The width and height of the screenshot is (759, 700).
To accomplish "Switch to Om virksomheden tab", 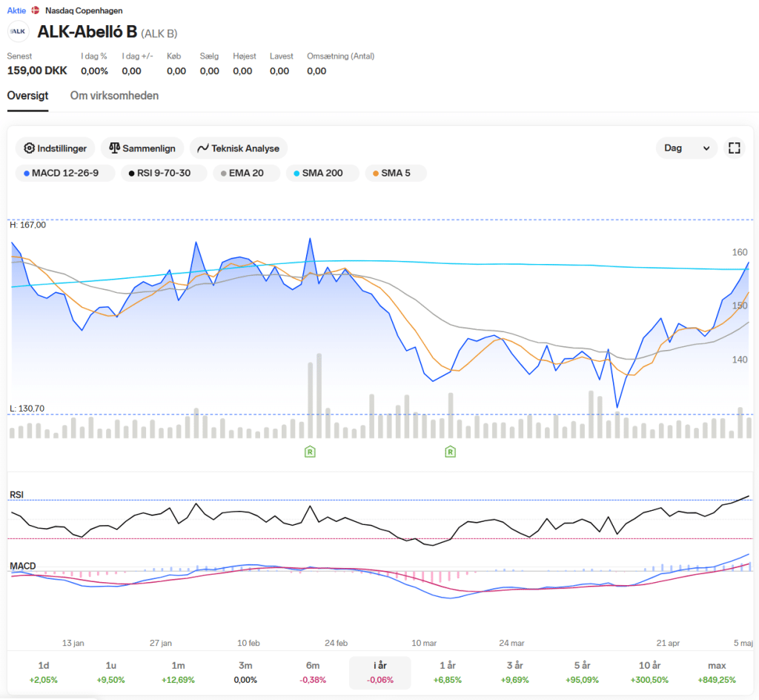I will tap(114, 96).
